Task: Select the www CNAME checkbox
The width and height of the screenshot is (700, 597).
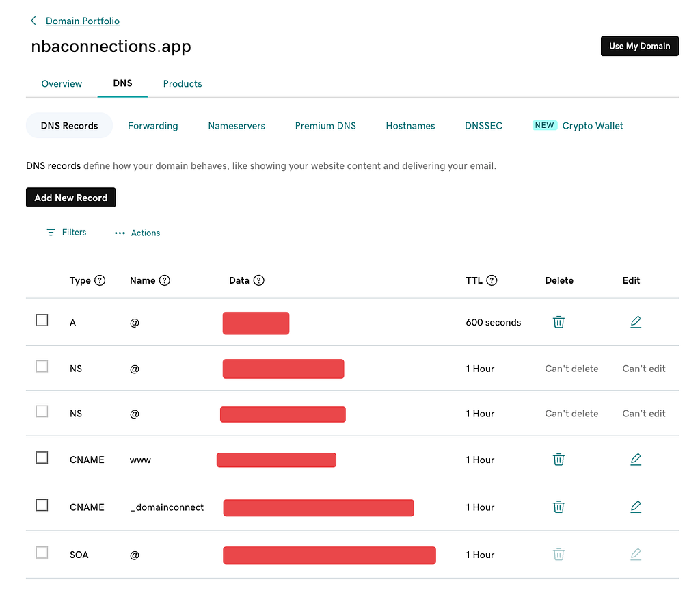Action: pyautogui.click(x=42, y=457)
